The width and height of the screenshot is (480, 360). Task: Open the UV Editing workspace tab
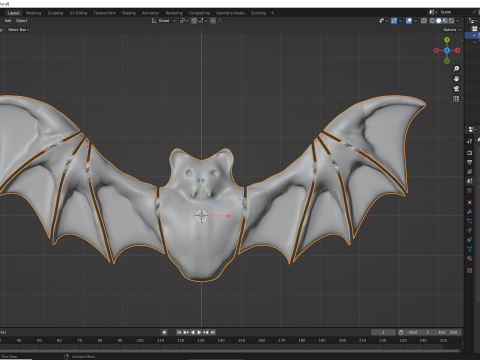[x=78, y=13]
